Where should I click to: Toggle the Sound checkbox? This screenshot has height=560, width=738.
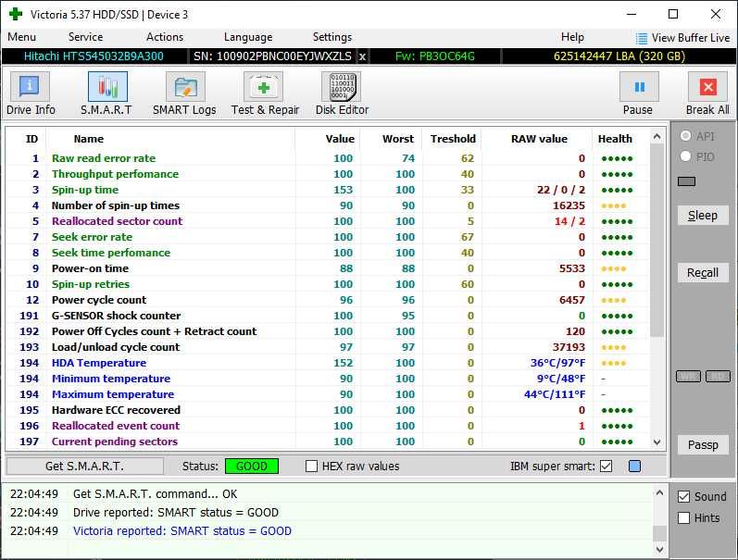pyautogui.click(x=684, y=496)
